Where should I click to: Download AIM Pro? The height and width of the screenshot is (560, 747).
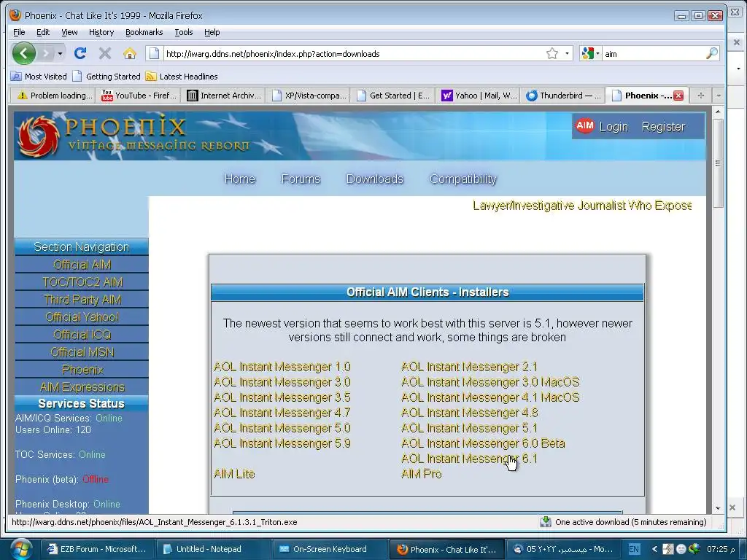pyautogui.click(x=422, y=474)
